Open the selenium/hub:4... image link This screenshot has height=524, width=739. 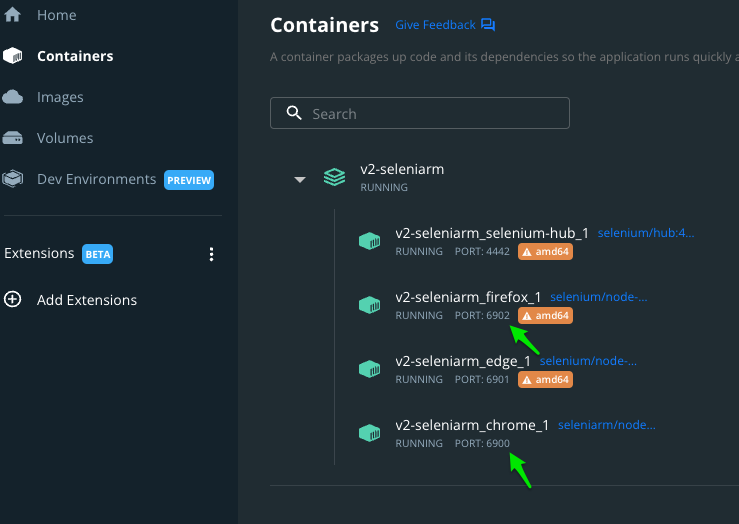(x=646, y=233)
